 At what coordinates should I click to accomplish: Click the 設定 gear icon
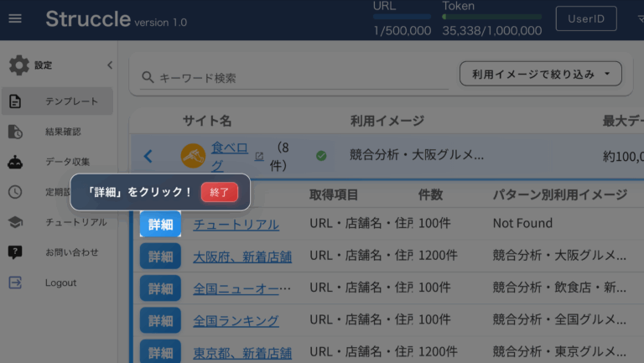18,65
